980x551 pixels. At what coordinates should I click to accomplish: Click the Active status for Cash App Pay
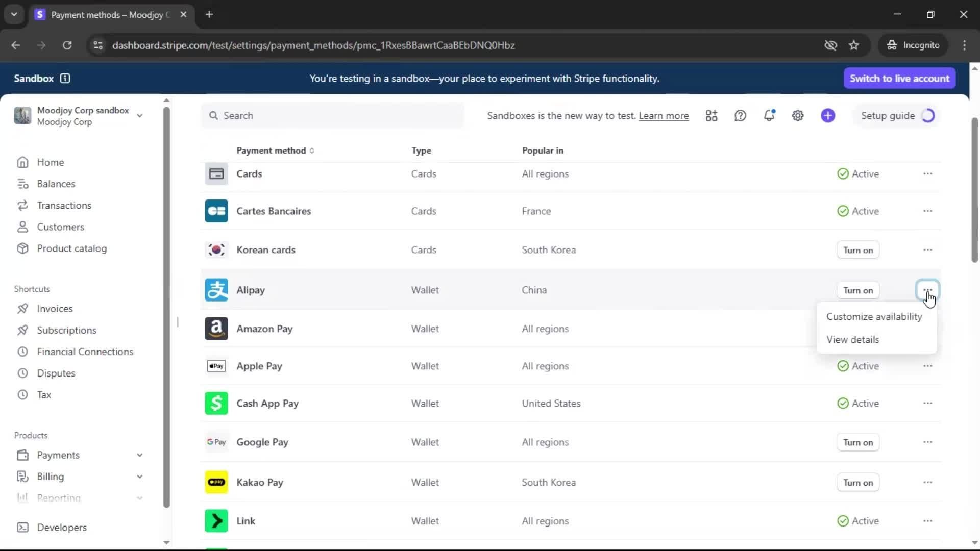pyautogui.click(x=858, y=404)
